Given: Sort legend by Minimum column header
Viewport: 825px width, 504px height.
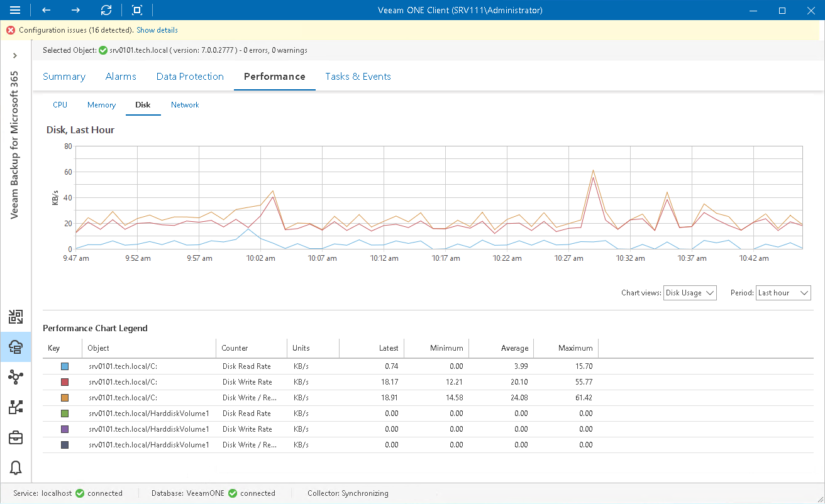Looking at the screenshot, I should (x=436, y=348).
